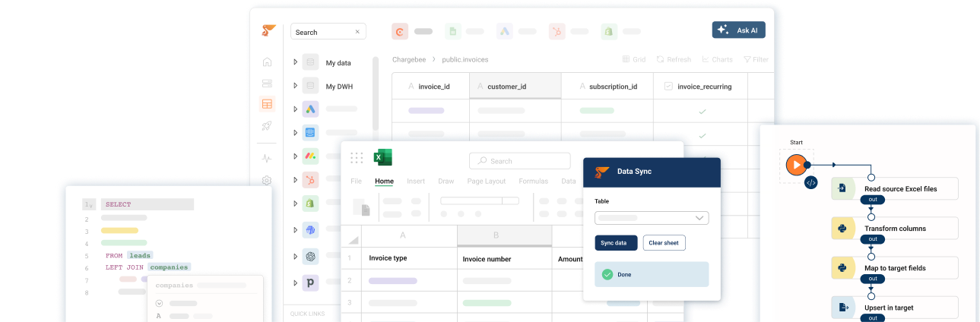The image size is (980, 322).
Task: Expand the OpenAI source arrow
Action: [x=295, y=257]
